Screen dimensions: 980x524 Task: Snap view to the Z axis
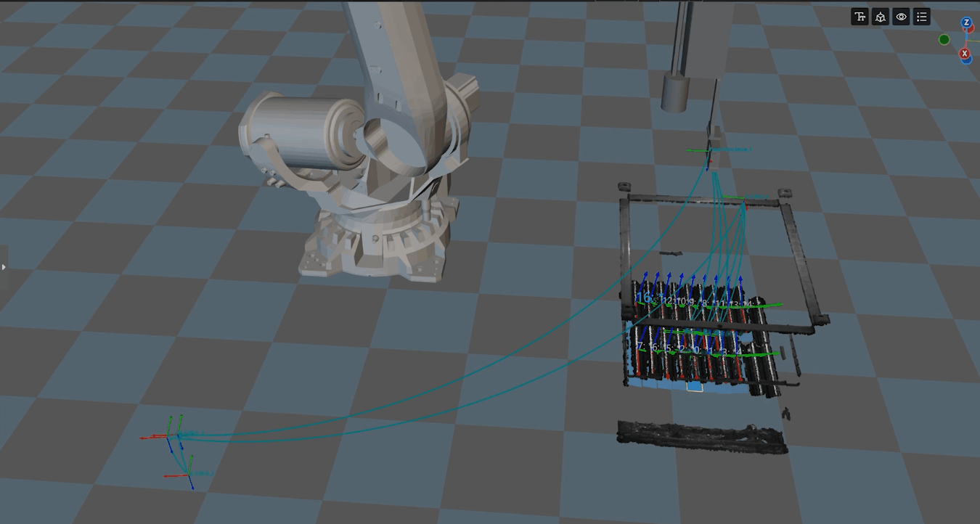tap(966, 23)
